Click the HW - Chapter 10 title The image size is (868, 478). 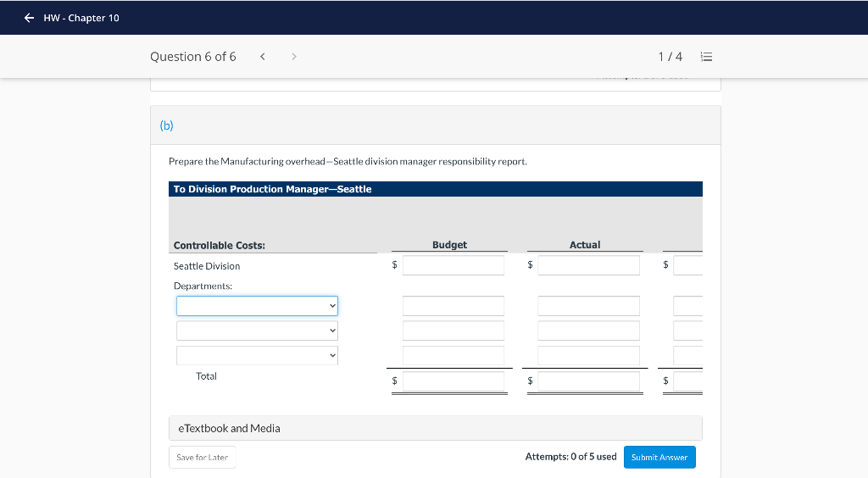point(81,18)
